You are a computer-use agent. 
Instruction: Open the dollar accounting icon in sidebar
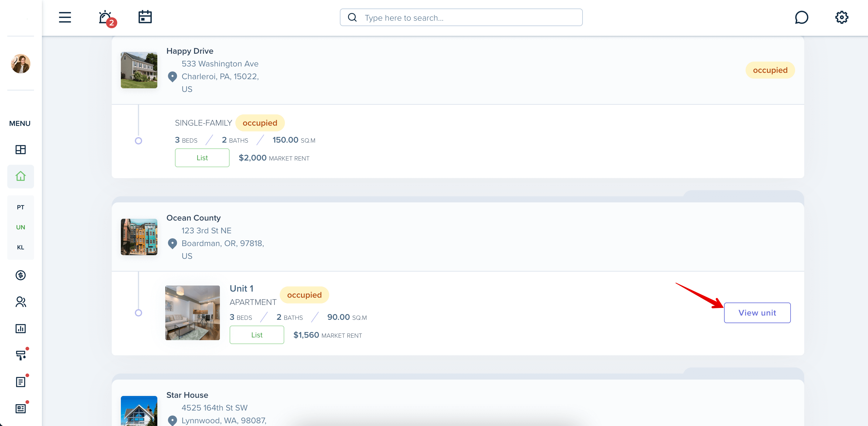pos(21,275)
